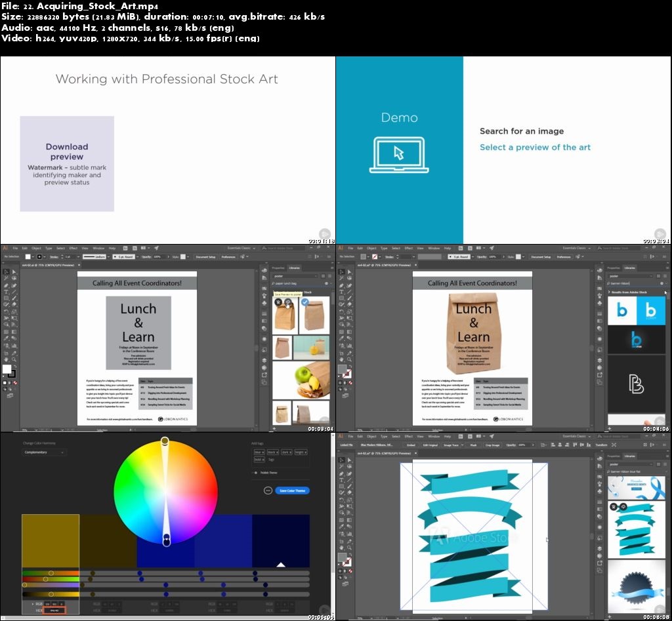Click the Crop Image button above the ribbon artwork
Screen dimensions: 672x621
click(492, 445)
